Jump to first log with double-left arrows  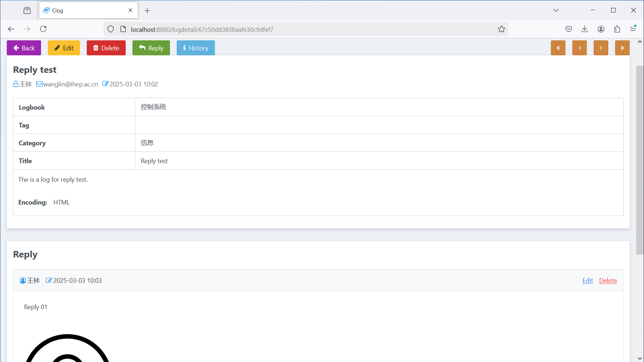pyautogui.click(x=558, y=48)
